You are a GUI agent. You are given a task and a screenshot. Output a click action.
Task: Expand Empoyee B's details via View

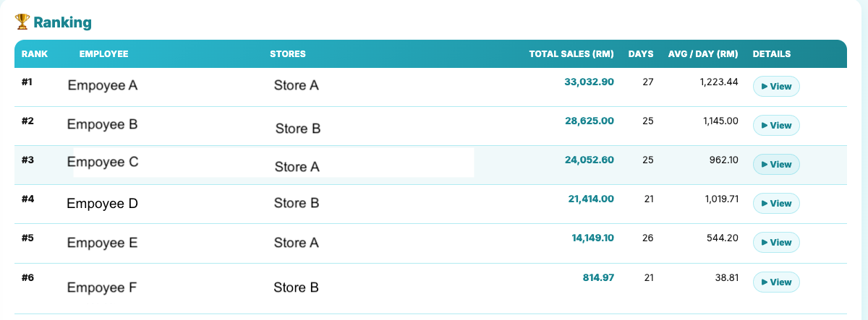pos(776,126)
